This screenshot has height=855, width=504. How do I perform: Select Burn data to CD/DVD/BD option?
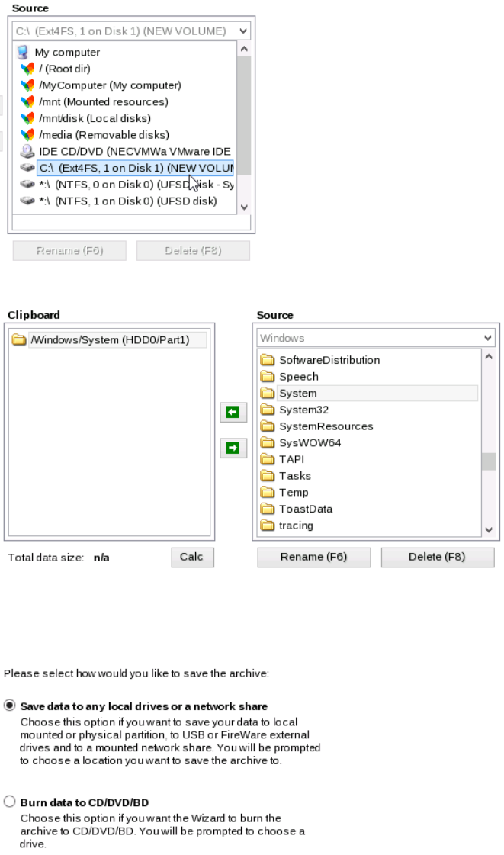click(x=10, y=802)
